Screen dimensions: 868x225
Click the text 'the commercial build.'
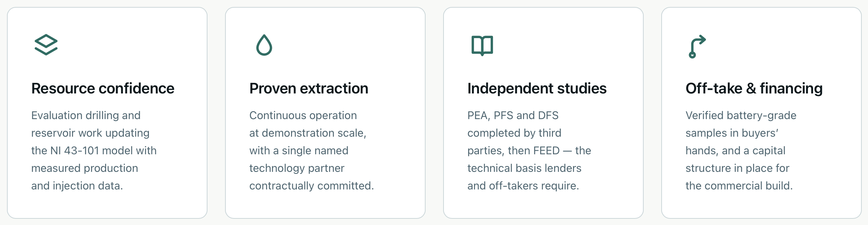click(739, 186)
